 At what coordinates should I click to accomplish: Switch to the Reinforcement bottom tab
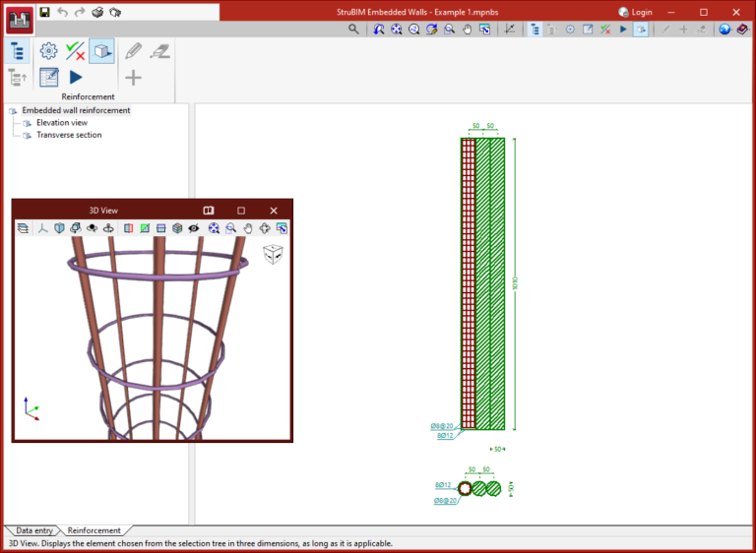[94, 530]
